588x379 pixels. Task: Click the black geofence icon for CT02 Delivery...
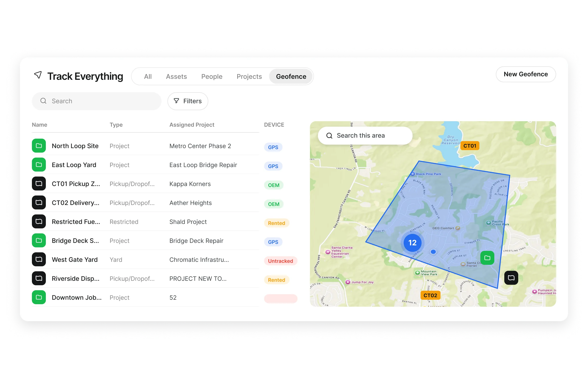(39, 202)
